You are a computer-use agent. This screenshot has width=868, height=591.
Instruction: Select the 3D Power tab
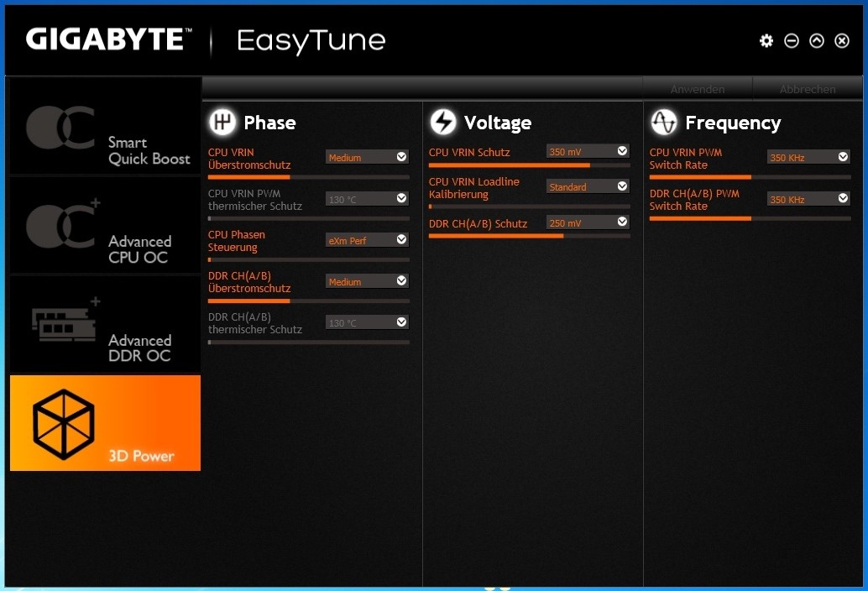pos(105,423)
